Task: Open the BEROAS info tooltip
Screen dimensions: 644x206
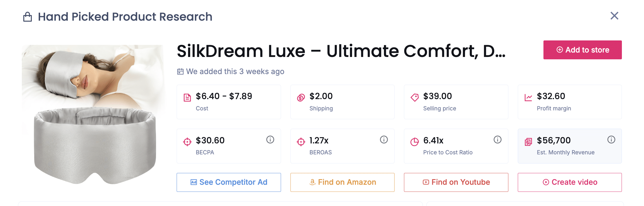Action: [x=384, y=140]
